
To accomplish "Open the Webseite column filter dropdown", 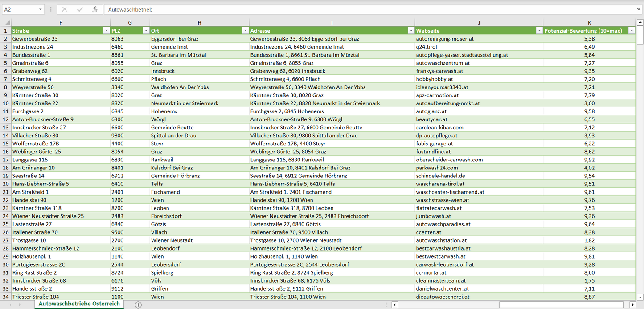I will coord(538,30).
